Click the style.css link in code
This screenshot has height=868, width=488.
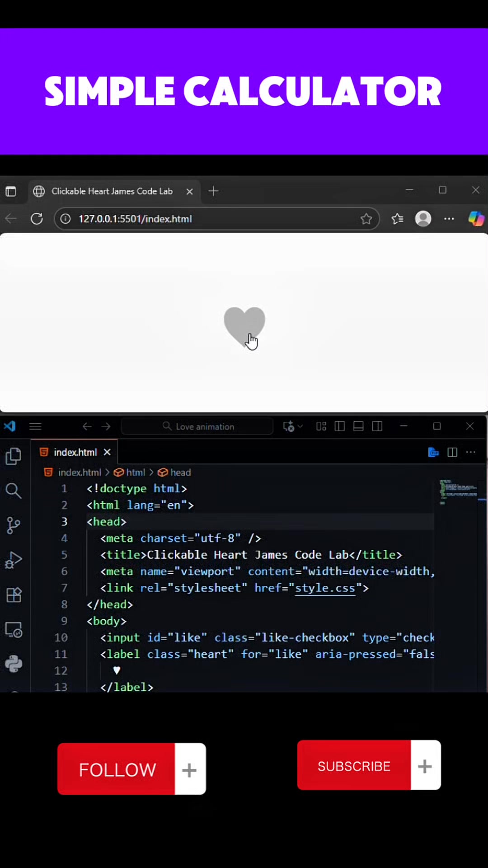325,588
